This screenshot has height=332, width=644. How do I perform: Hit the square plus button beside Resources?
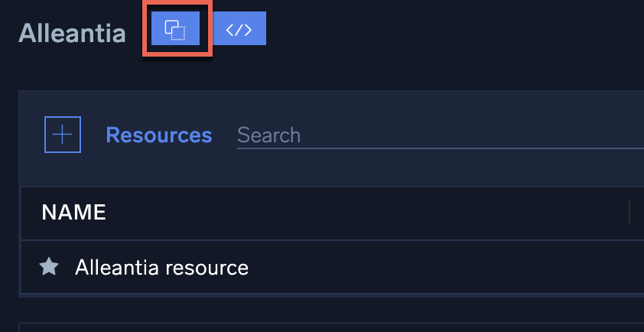pyautogui.click(x=63, y=135)
